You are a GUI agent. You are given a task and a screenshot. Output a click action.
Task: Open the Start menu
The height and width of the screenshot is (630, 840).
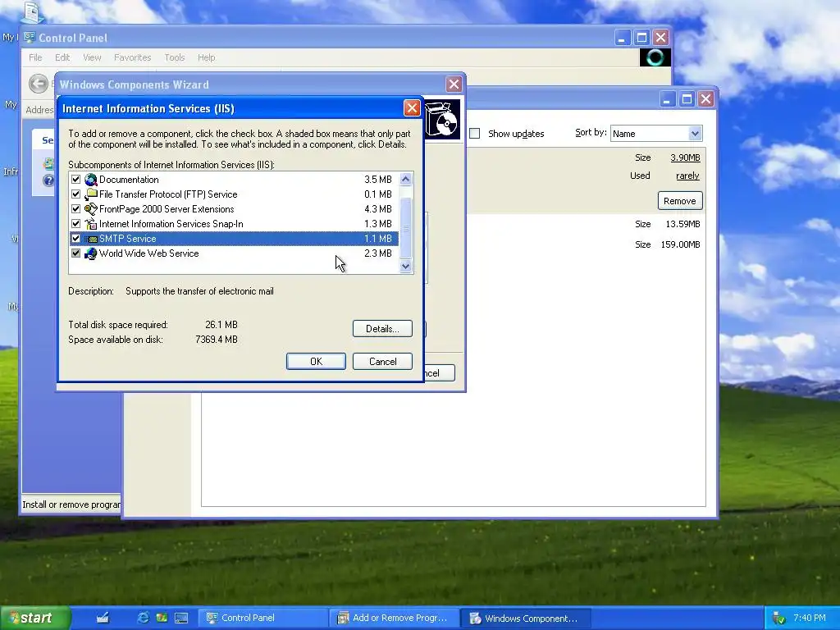pos(35,618)
